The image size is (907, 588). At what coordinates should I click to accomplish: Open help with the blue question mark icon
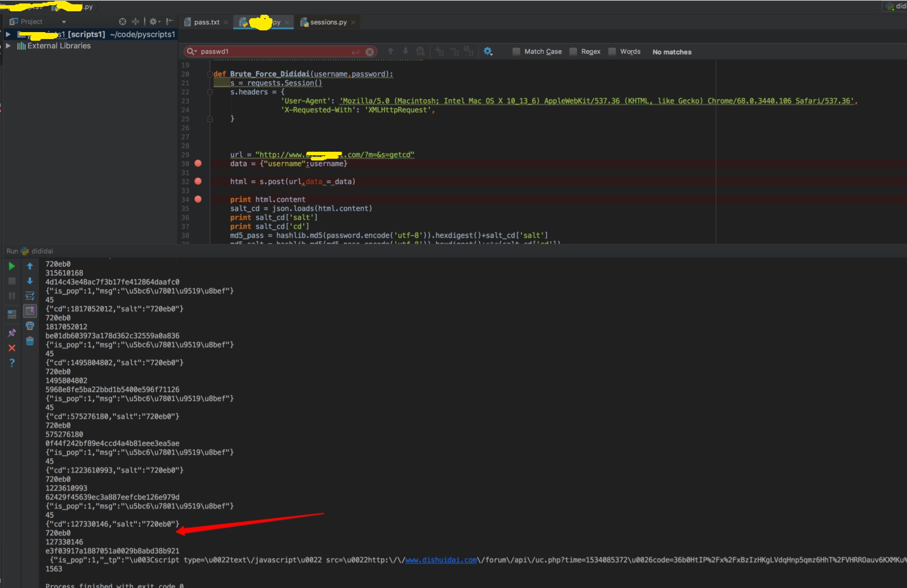coord(12,363)
